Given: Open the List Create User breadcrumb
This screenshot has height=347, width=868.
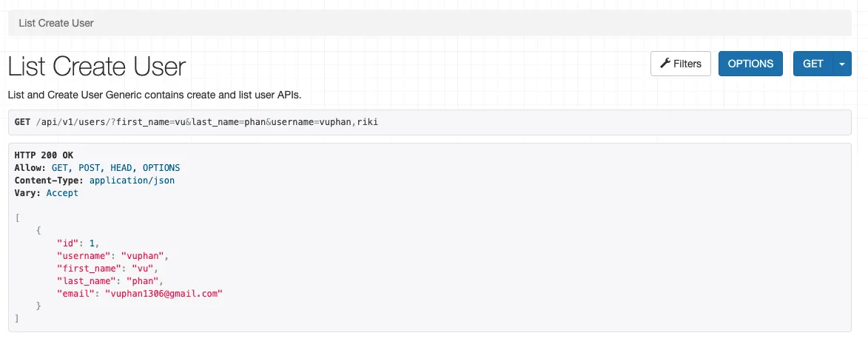Looking at the screenshot, I should (x=56, y=23).
